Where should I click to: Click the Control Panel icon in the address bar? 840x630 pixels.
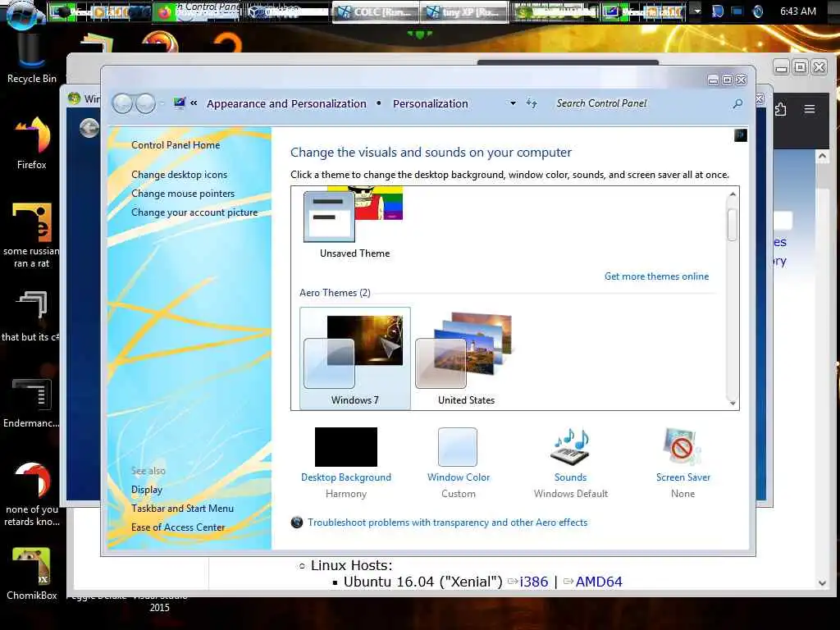(x=180, y=103)
